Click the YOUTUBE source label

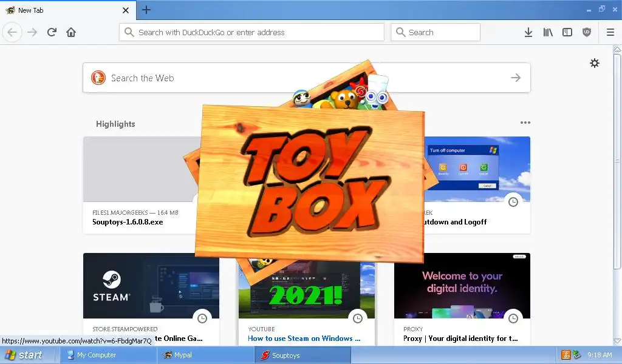[x=261, y=329]
